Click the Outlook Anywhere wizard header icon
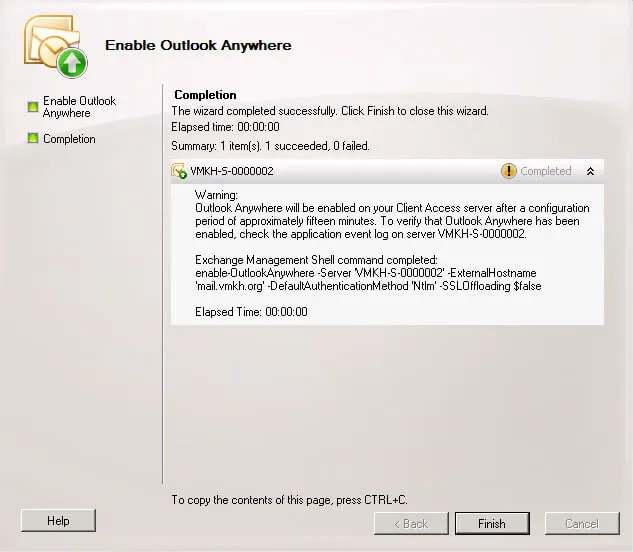The image size is (633, 552). (x=56, y=46)
